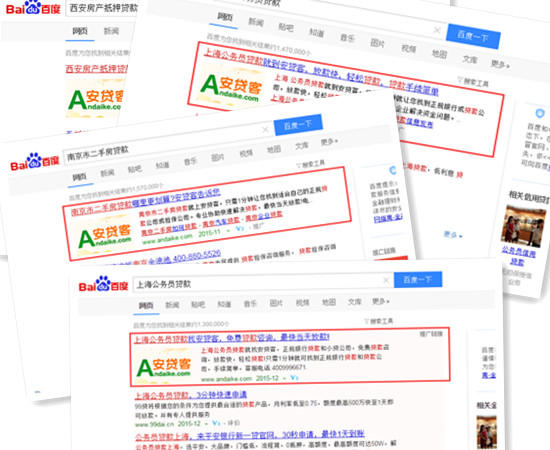
Task: Click 百度一下 button in 上海公务员贷款 window
Action: (x=418, y=280)
